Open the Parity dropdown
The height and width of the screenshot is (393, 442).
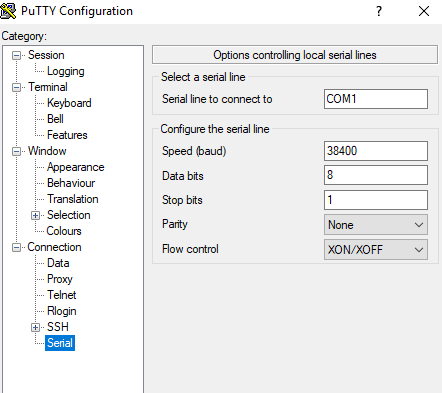376,225
